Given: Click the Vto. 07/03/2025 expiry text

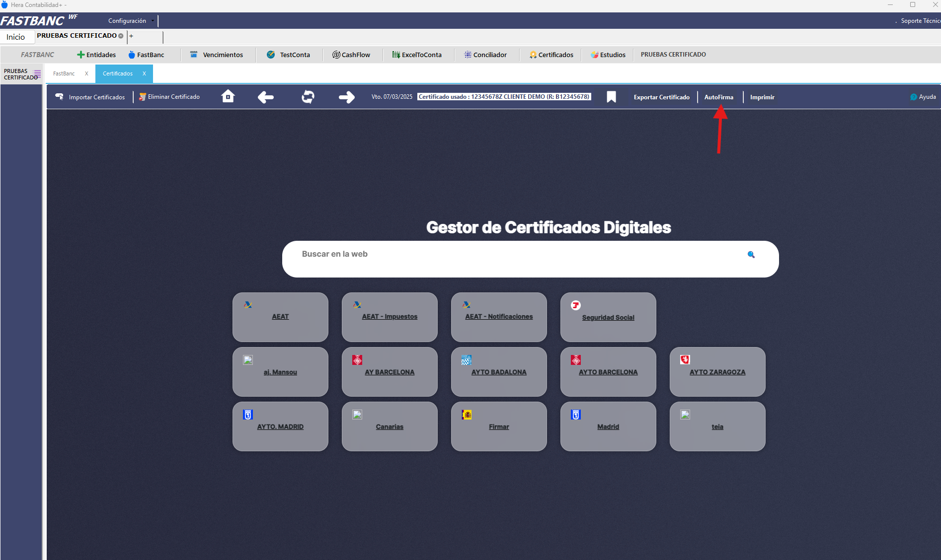Looking at the screenshot, I should point(392,97).
